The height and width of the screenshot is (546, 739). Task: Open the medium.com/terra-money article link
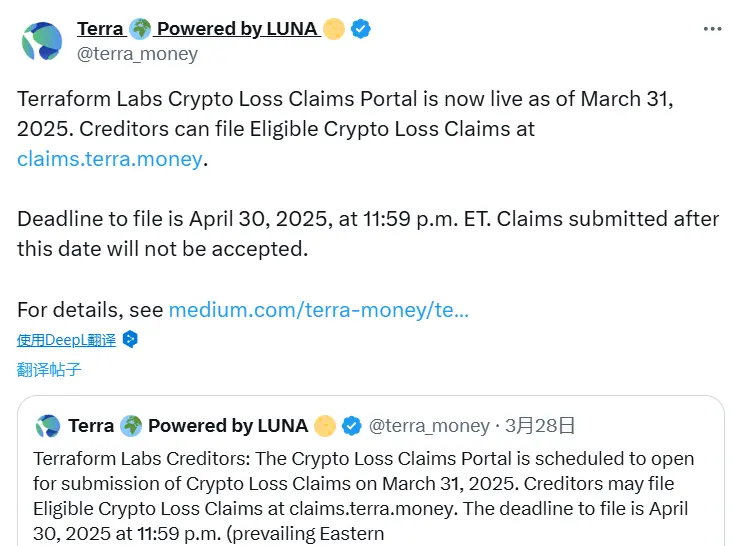pos(318,310)
